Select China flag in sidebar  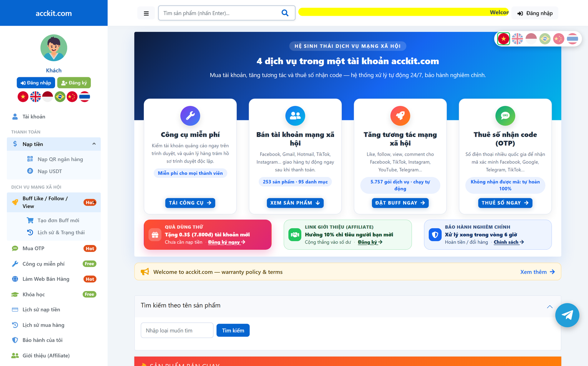pyautogui.click(x=72, y=97)
